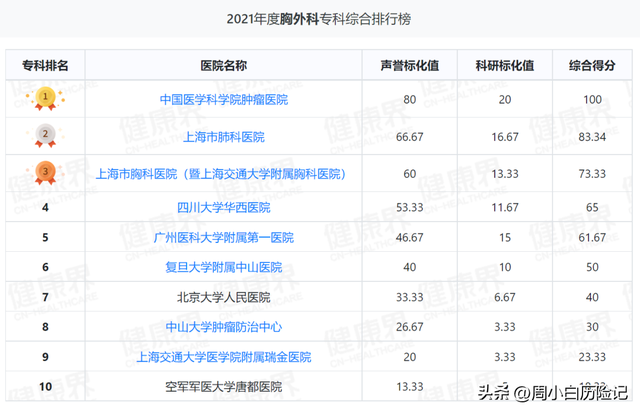Select rank number 8 cell
The image size is (640, 413).
coord(45,327)
